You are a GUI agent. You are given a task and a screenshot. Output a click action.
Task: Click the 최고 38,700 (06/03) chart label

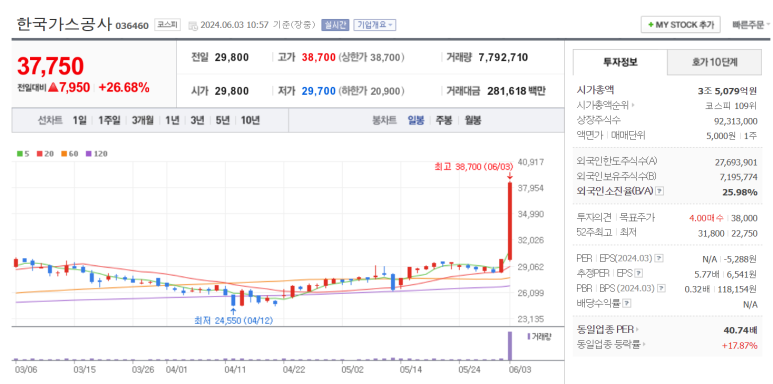click(474, 167)
